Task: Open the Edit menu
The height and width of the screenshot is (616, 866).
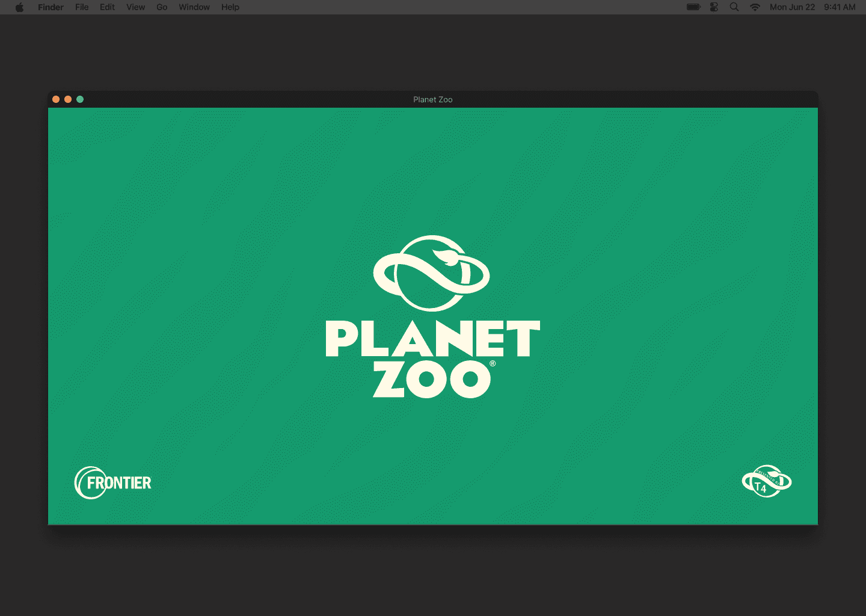Action: click(107, 7)
